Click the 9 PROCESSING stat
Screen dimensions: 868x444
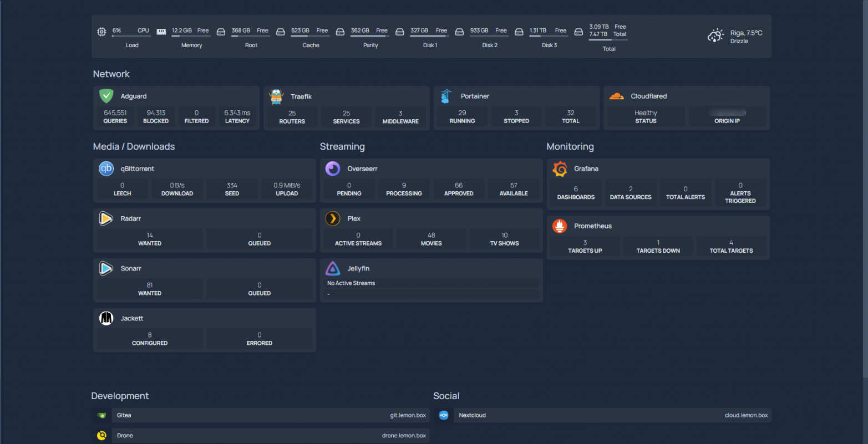(x=404, y=190)
